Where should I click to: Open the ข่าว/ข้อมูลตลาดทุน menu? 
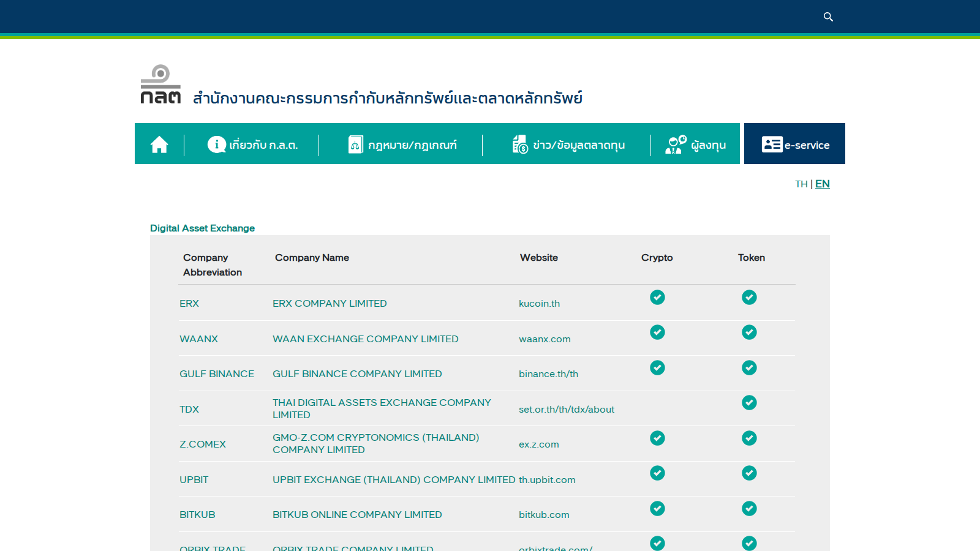[x=579, y=145]
